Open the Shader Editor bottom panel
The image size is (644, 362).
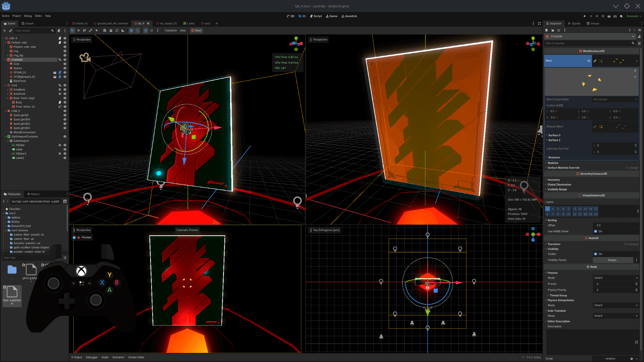tap(136, 357)
